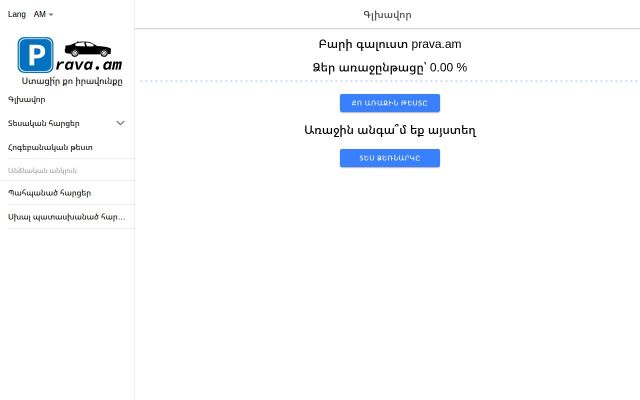Open Սխալ պատասխանած հարցեր menu item
The width and height of the screenshot is (640, 400).
point(67,217)
